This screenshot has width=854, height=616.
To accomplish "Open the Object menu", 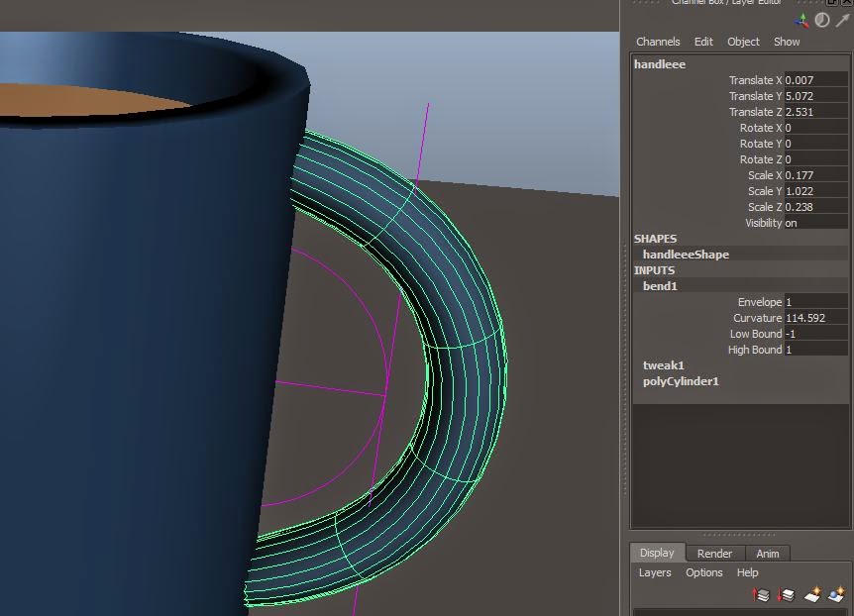I will point(743,42).
